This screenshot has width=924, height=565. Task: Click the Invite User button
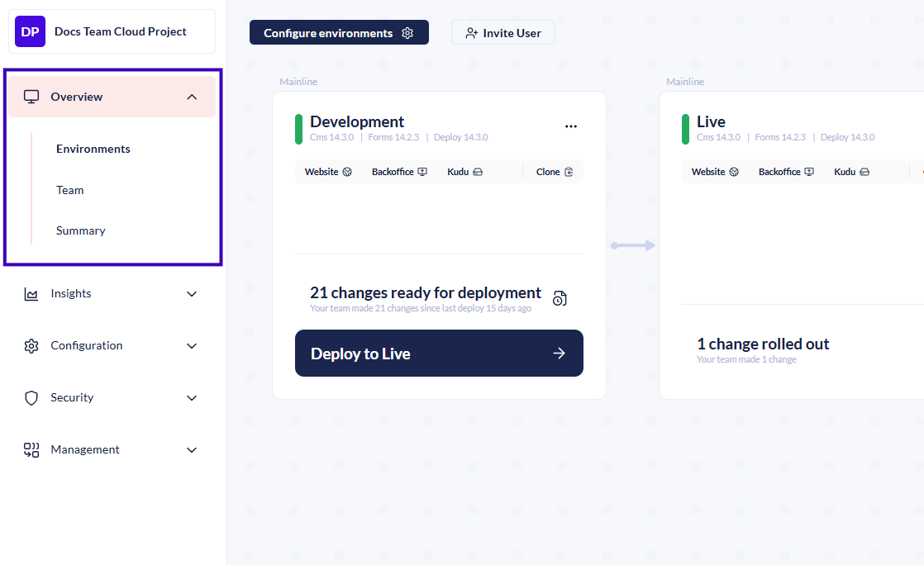[x=502, y=33]
